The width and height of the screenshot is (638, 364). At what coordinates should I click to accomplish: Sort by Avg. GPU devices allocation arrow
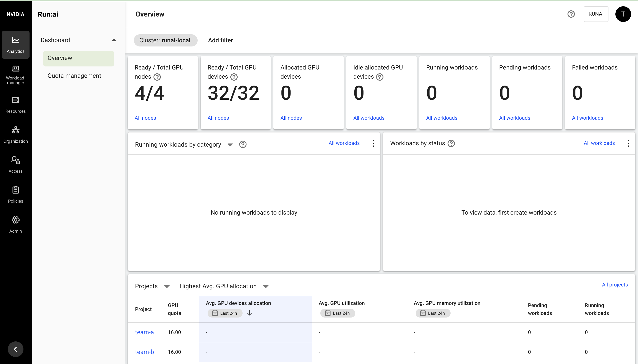[250, 313]
